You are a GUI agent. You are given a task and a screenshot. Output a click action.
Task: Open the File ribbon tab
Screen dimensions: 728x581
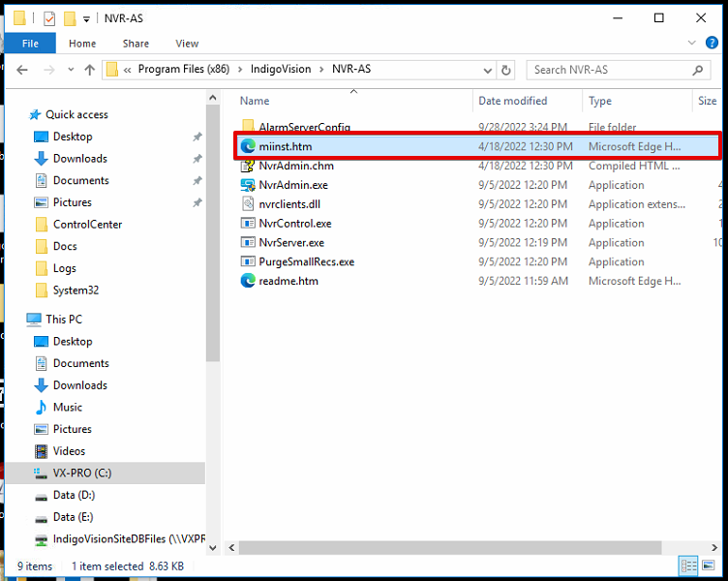pos(30,44)
